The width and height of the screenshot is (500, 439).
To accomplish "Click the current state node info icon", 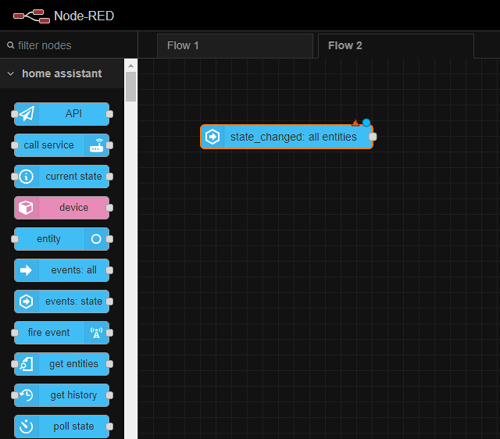I will [26, 177].
